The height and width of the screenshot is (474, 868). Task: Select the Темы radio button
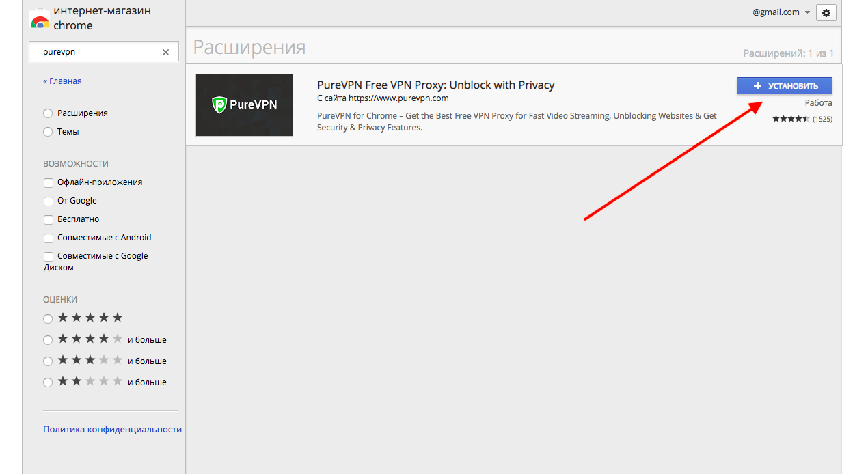click(x=48, y=132)
